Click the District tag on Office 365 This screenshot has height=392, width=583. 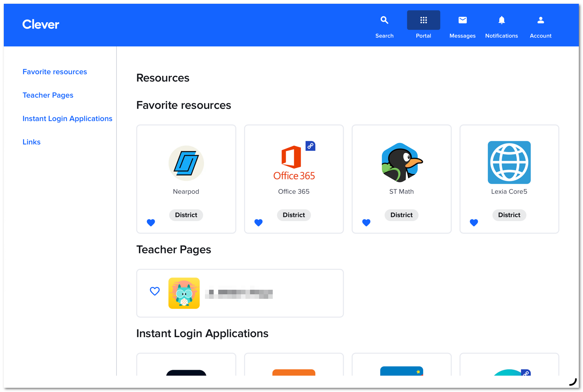[294, 215]
